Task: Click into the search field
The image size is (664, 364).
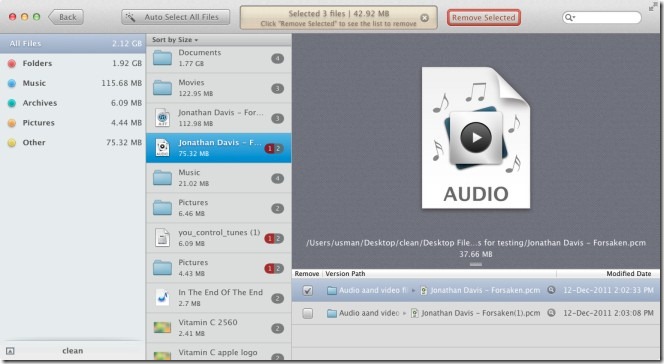Action: [x=602, y=17]
